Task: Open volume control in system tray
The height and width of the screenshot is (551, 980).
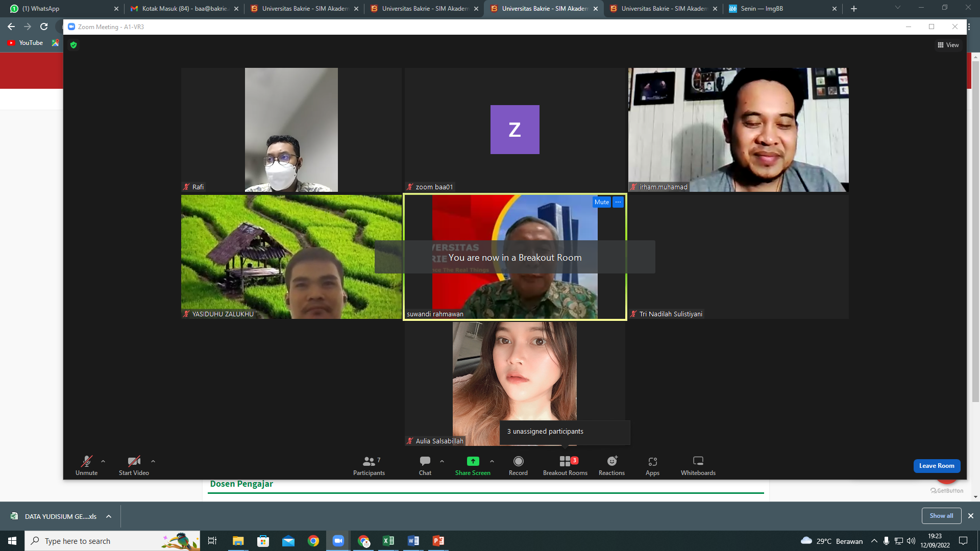Action: [x=911, y=541]
